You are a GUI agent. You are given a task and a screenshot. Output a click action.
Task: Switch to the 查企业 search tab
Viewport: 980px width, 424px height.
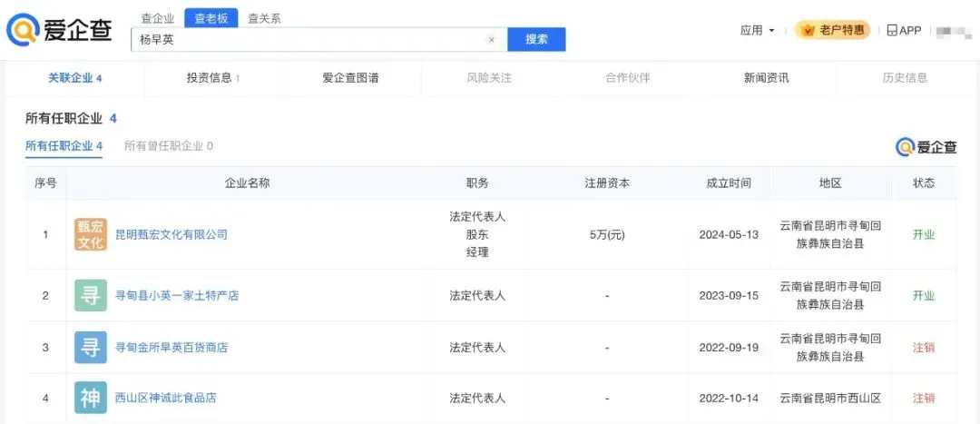pos(158,18)
